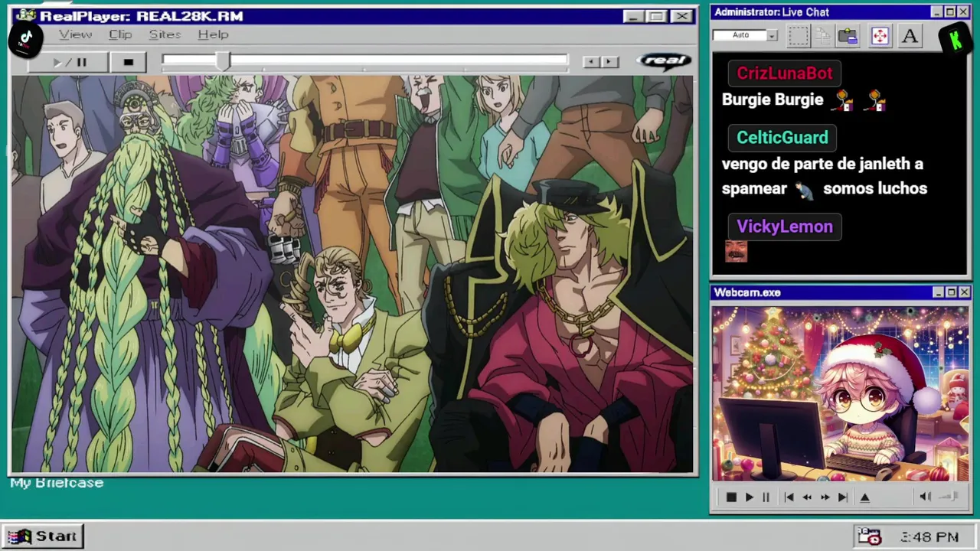Open the Auto dropdown in Live Chat
The width and height of the screenshot is (980, 551).
772,35
